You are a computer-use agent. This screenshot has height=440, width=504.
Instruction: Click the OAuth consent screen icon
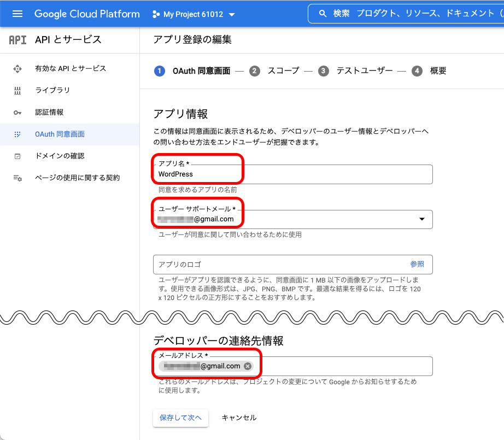click(x=17, y=134)
